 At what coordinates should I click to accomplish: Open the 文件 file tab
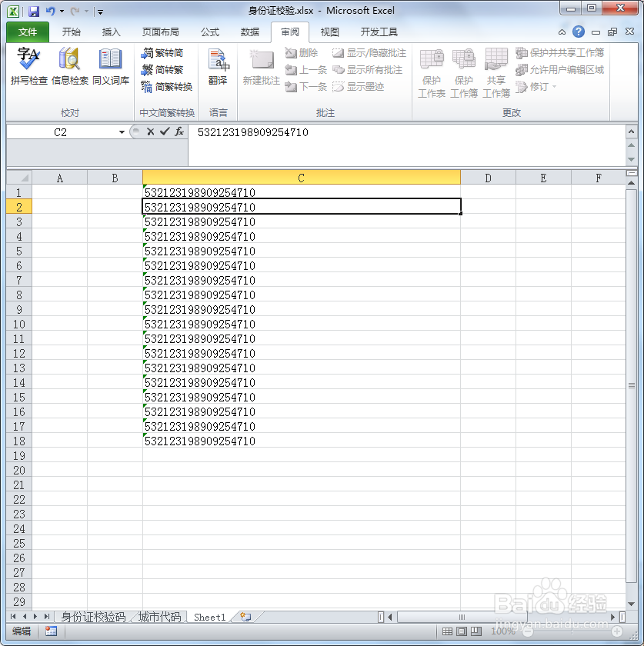click(x=28, y=32)
